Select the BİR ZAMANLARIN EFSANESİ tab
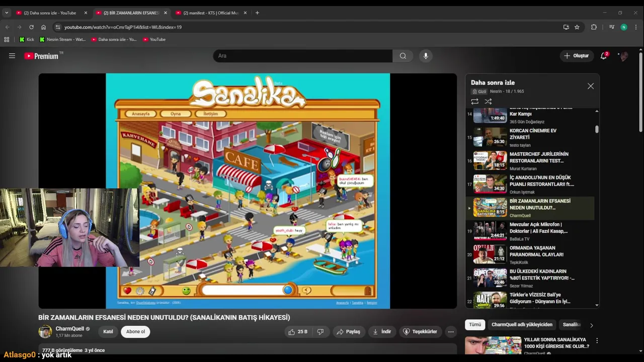 pyautogui.click(x=130, y=13)
